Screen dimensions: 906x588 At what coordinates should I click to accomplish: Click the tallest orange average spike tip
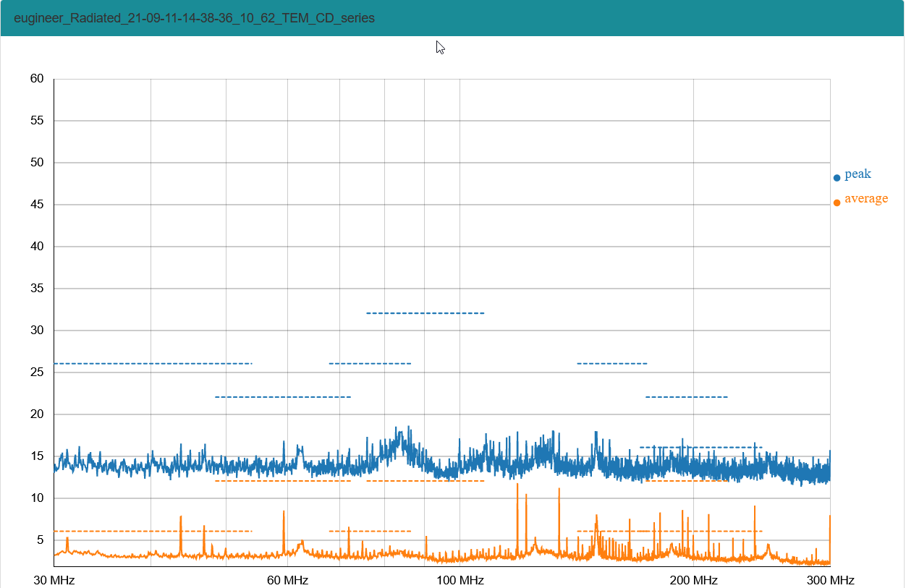(517, 485)
